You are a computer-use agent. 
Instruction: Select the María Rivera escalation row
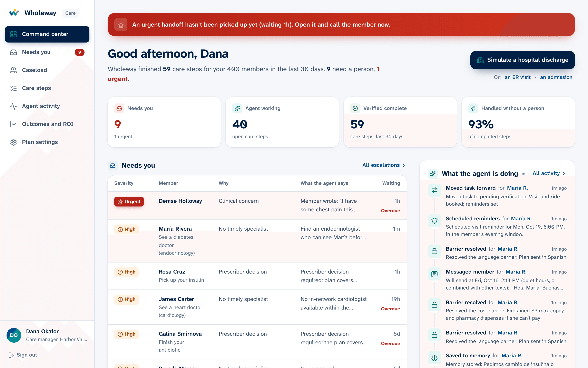[257, 241]
